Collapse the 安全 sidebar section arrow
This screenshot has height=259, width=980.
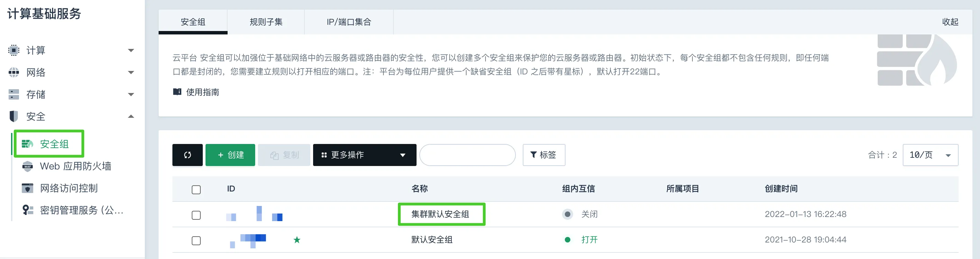(x=131, y=116)
